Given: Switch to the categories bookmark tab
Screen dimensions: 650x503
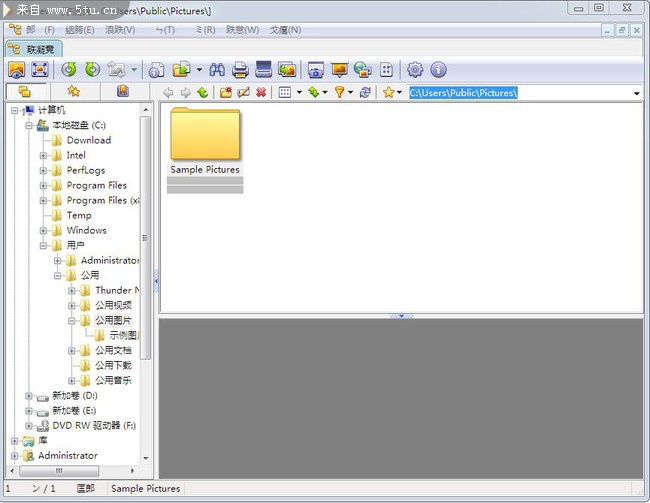Looking at the screenshot, I should 123,91.
